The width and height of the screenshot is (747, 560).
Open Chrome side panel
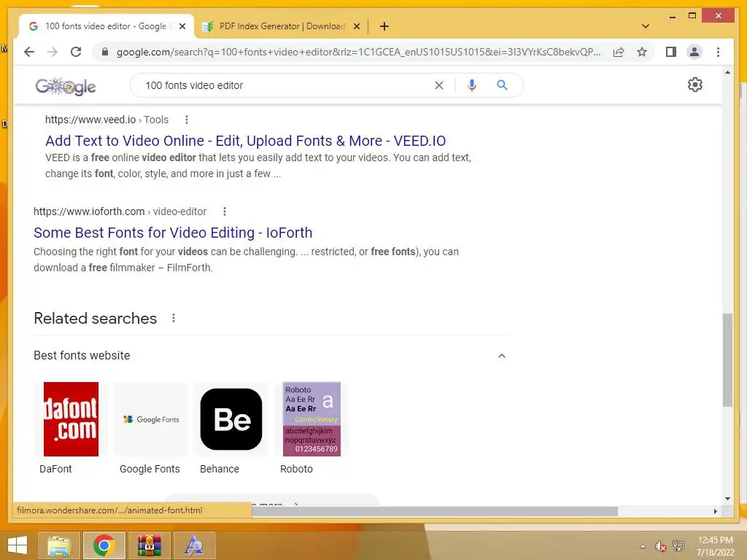(x=671, y=52)
